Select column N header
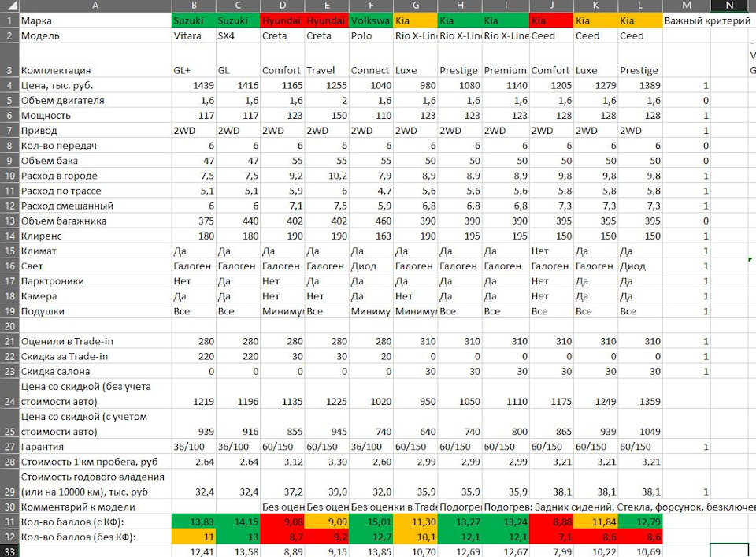This screenshot has height=557, width=756. pyautogui.click(x=729, y=6)
